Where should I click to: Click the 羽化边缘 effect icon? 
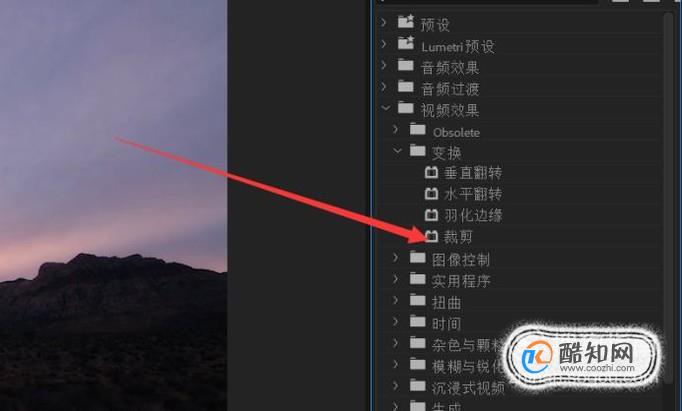(x=431, y=215)
